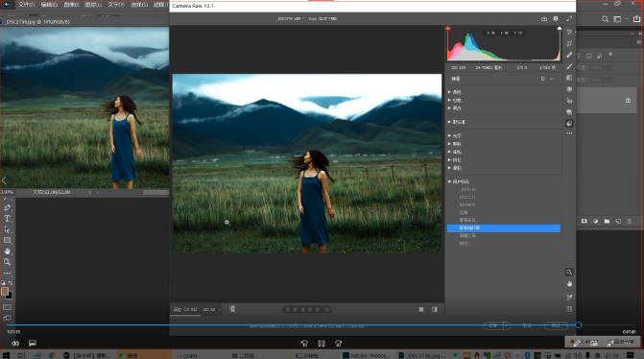Viewport: 644px width, 359px height.
Task: Switch Photoshop foreground and background colors
Action: point(11,283)
